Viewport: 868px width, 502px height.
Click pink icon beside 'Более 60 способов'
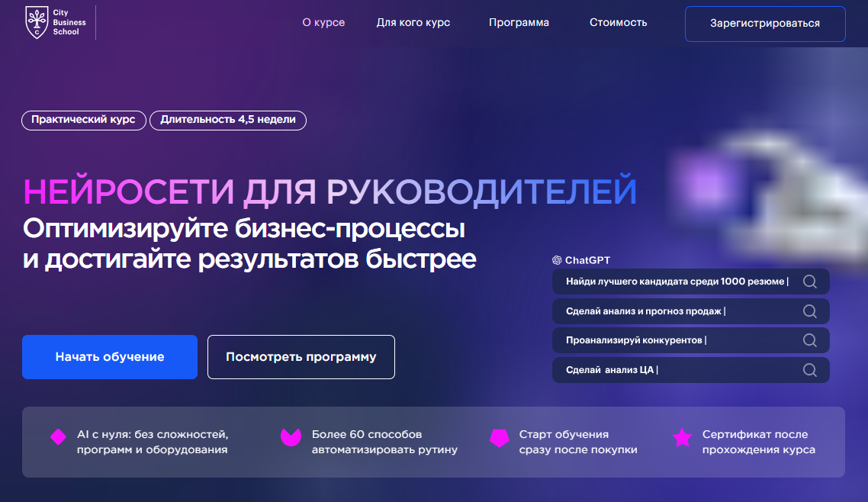291,437
